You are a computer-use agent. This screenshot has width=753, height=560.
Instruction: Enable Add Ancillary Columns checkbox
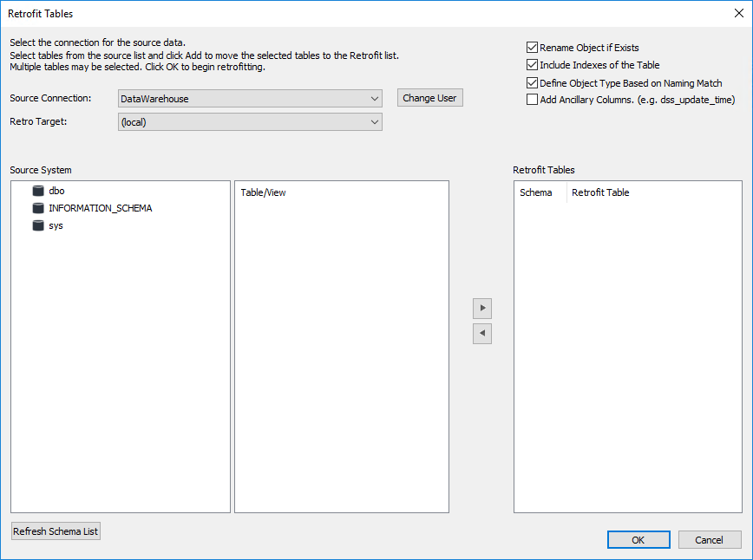(532, 100)
